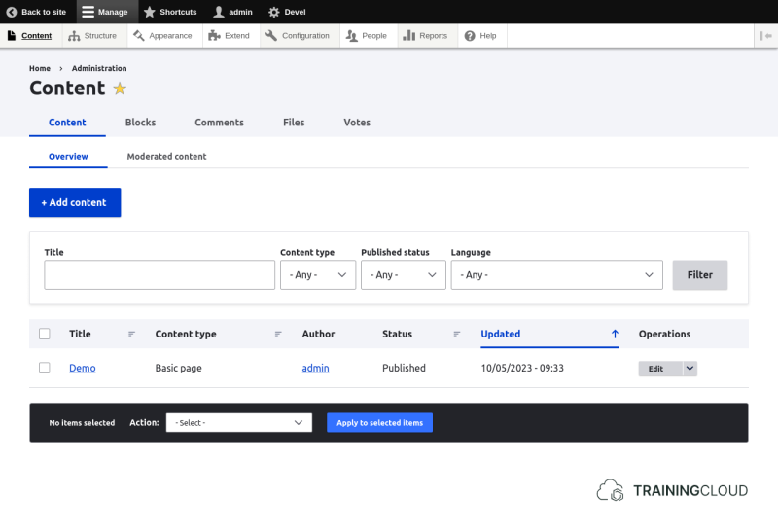Expand the Content type filter dropdown

click(318, 275)
